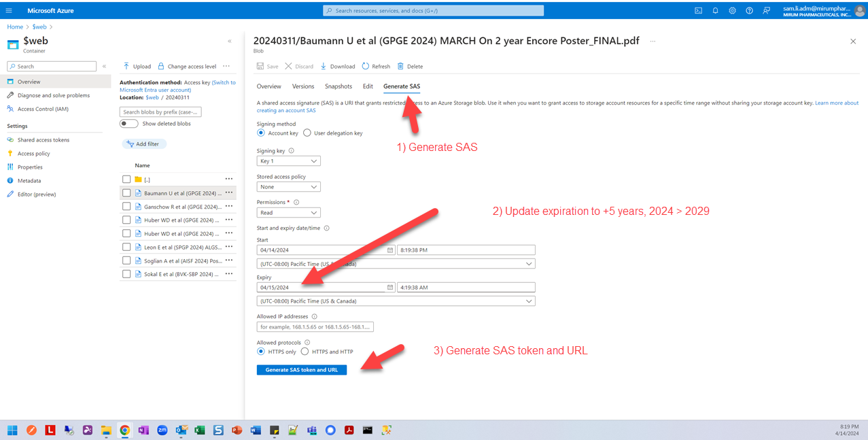Open ellipsis menu for Leon E blob
This screenshot has width=868, height=440.
[x=229, y=247]
